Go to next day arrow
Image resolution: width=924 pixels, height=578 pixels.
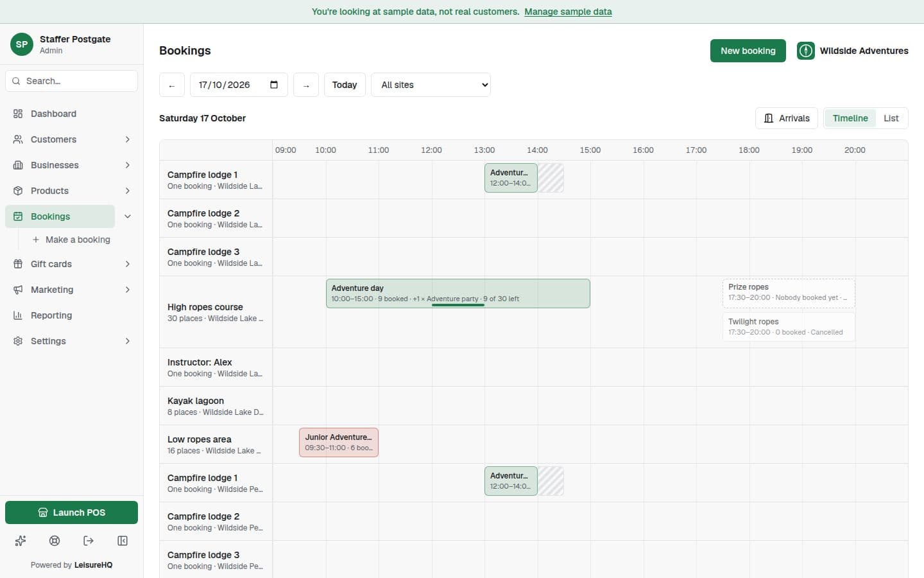306,85
